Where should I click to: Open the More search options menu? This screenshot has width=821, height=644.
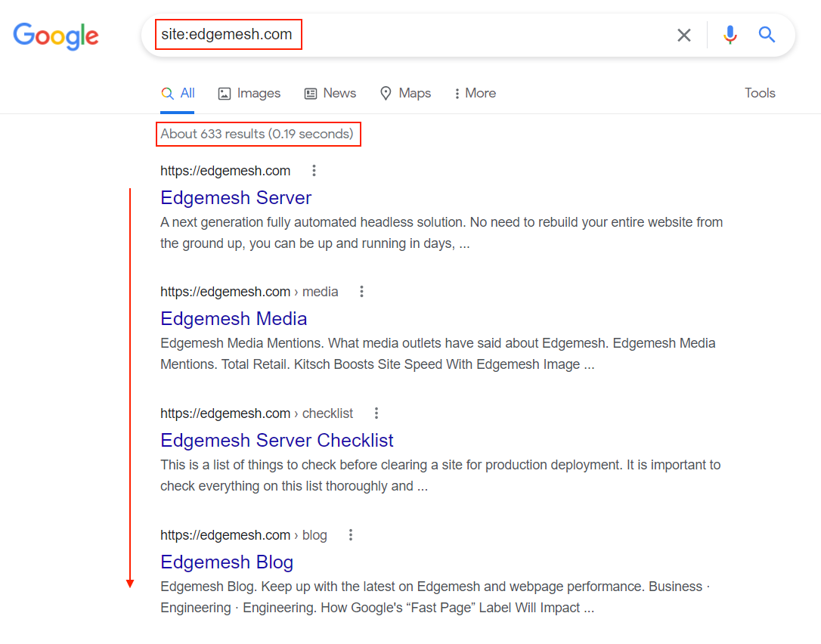[x=475, y=93]
